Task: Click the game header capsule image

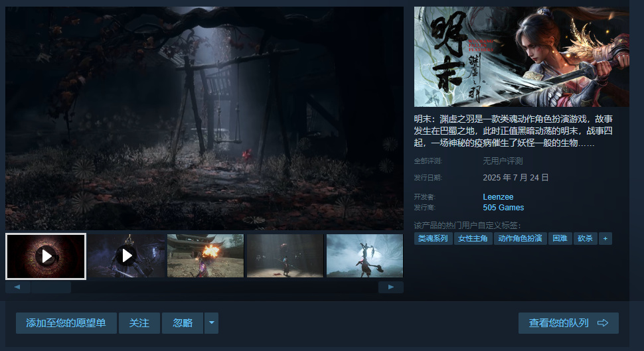Action: pos(521,56)
